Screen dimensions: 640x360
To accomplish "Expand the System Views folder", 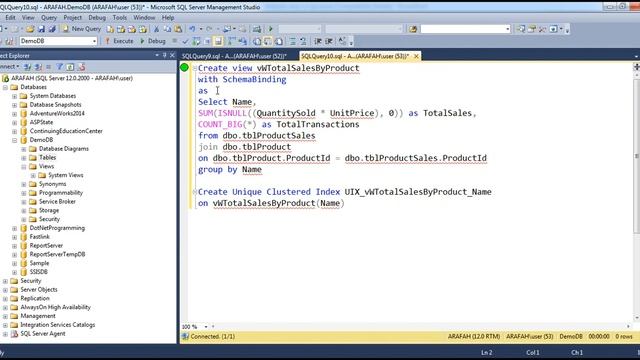I will tap(33, 176).
